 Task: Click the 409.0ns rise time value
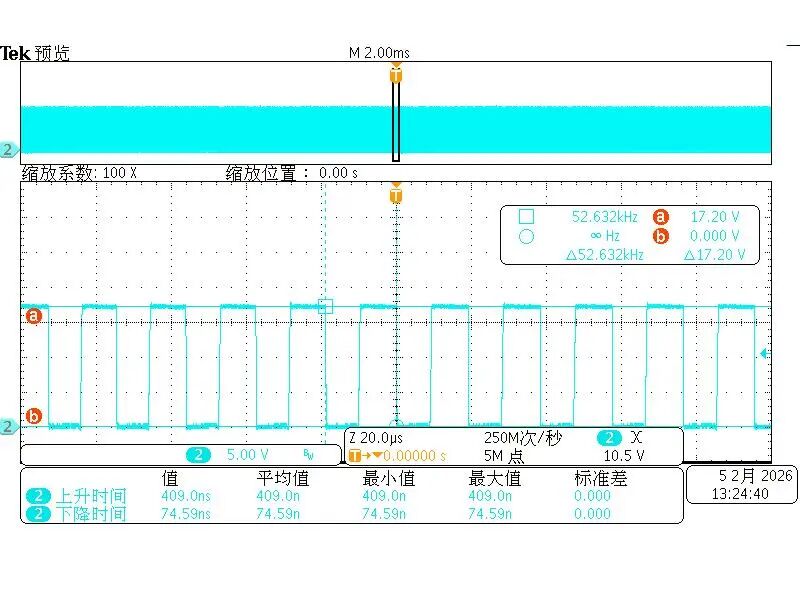pyautogui.click(x=186, y=495)
